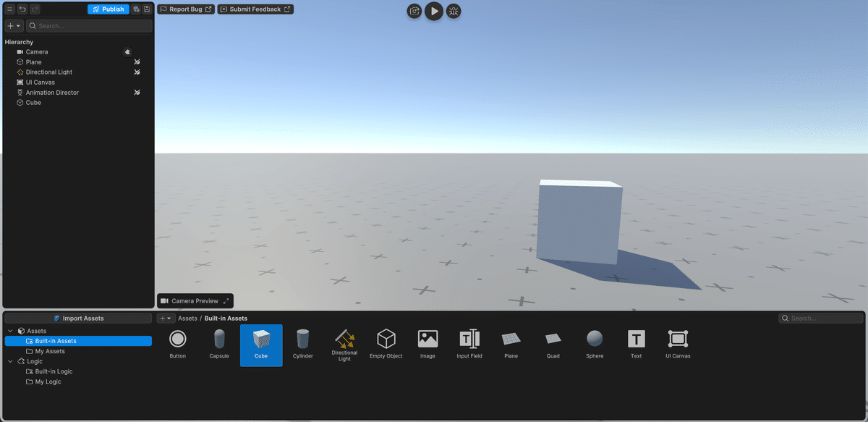Collapse the Assets tree section
Viewport: 868px width, 422px height.
tap(9, 330)
